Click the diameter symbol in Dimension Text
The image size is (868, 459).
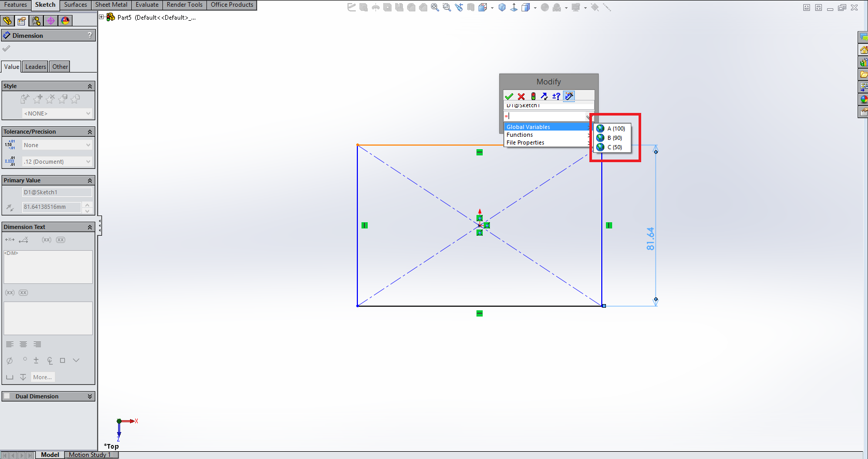click(x=9, y=361)
